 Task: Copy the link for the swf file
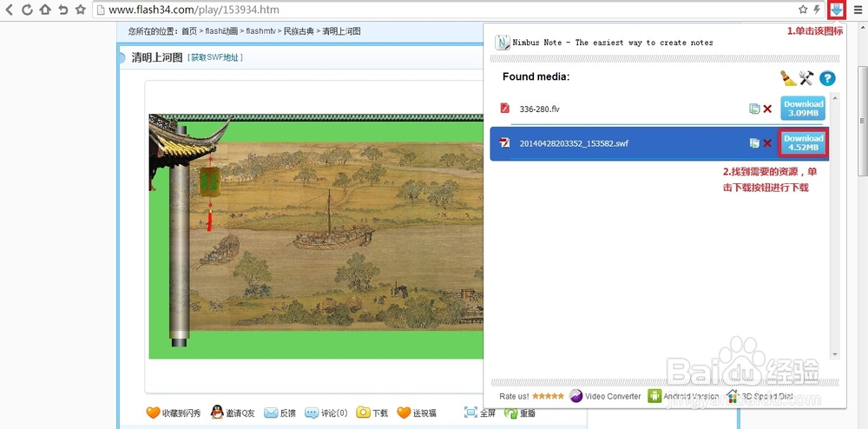(x=754, y=143)
